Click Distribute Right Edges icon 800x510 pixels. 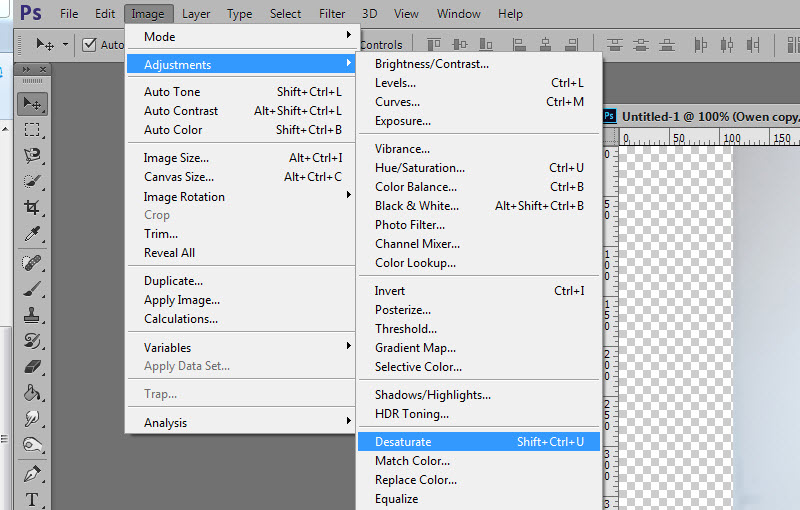pyautogui.click(x=753, y=45)
